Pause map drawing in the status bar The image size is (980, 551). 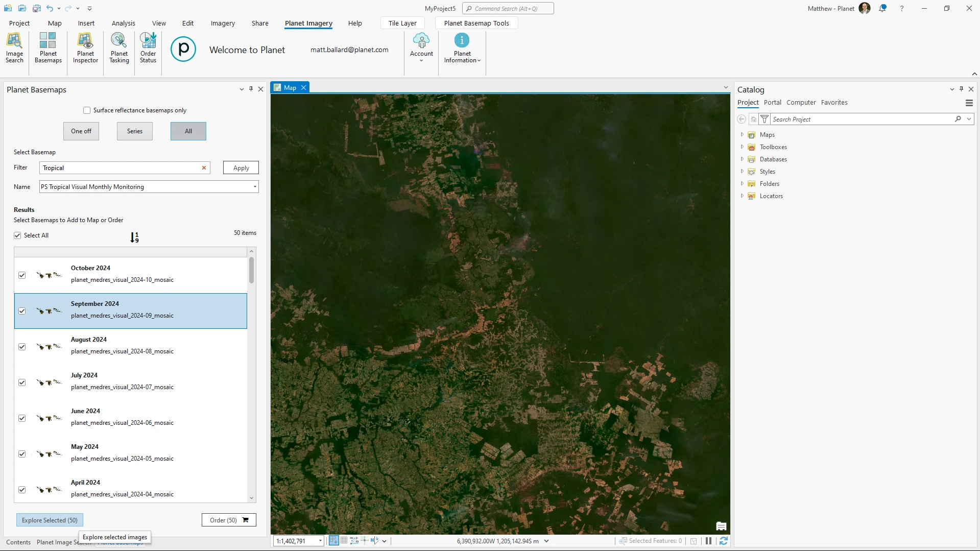708,541
